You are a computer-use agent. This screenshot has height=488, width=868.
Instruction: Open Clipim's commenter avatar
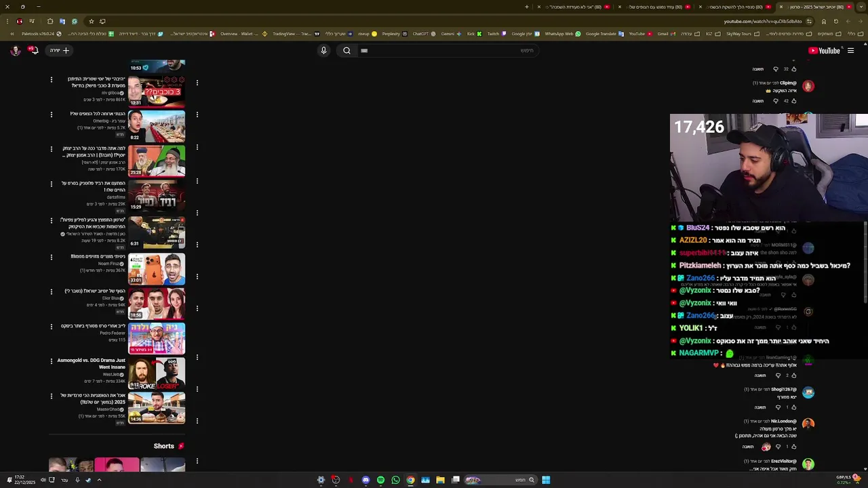click(x=808, y=86)
